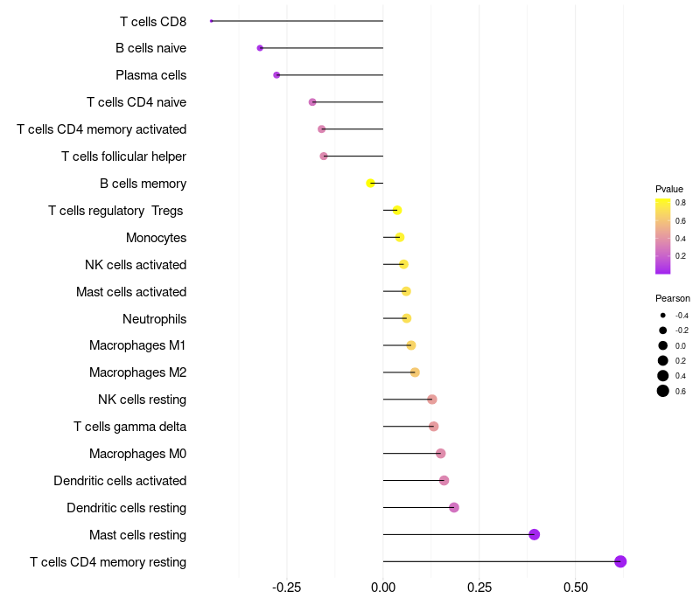
Task: Click the 0.50 x-axis tick label
Action: [x=576, y=588]
